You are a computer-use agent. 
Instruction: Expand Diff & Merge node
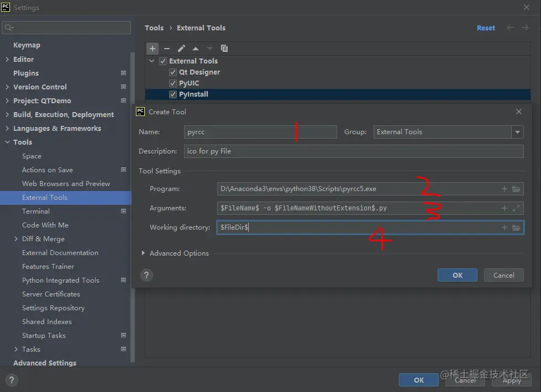coord(16,239)
